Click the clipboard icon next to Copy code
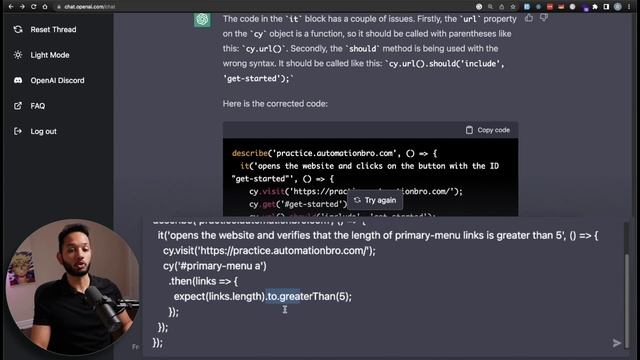Viewport: 640px width, 360px height. coord(469,130)
